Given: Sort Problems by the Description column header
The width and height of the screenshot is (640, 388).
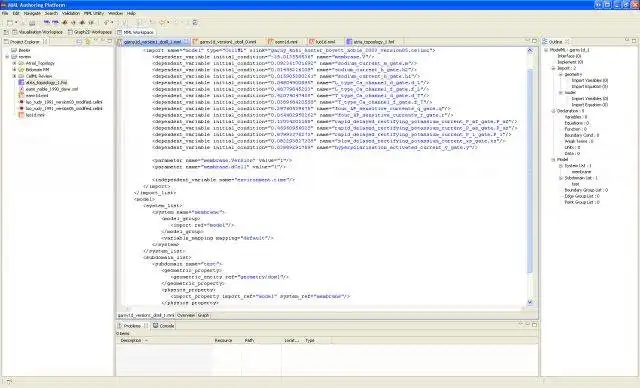Looking at the screenshot, I should pos(164,340).
